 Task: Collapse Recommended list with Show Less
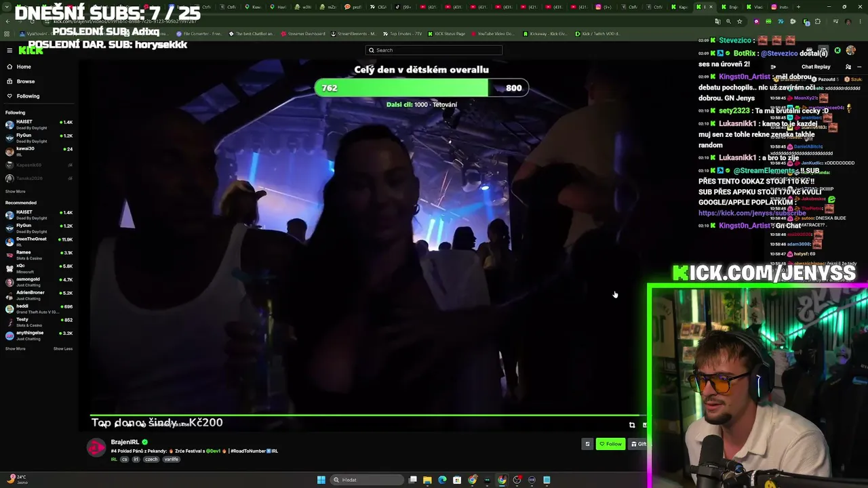click(63, 349)
